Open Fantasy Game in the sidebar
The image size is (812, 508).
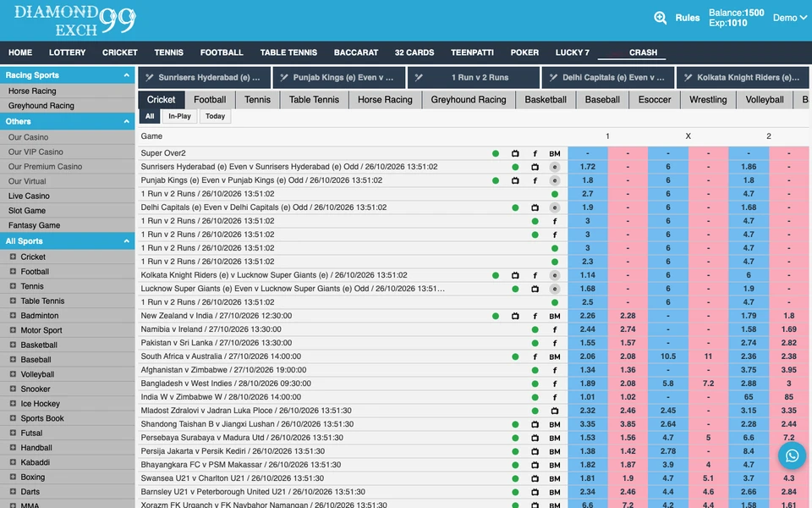[x=34, y=225]
